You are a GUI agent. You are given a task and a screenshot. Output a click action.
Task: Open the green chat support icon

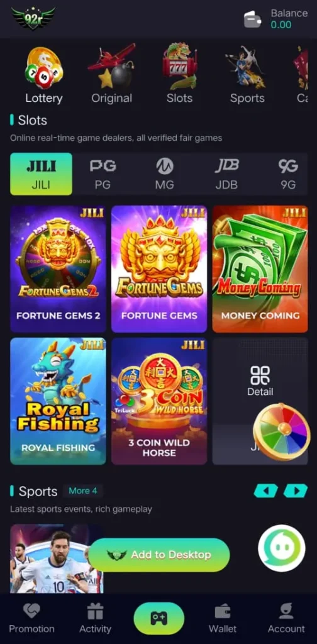pos(282,548)
